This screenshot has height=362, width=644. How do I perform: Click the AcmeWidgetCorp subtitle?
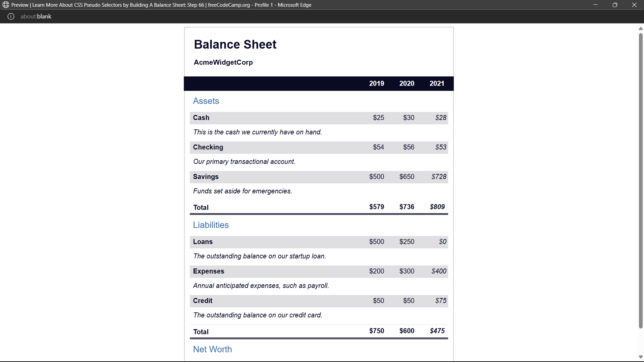click(x=223, y=62)
